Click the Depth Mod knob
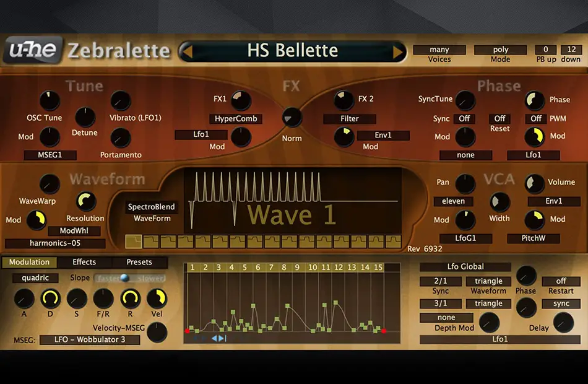Viewport: 588px width, 384px height. tap(490, 323)
